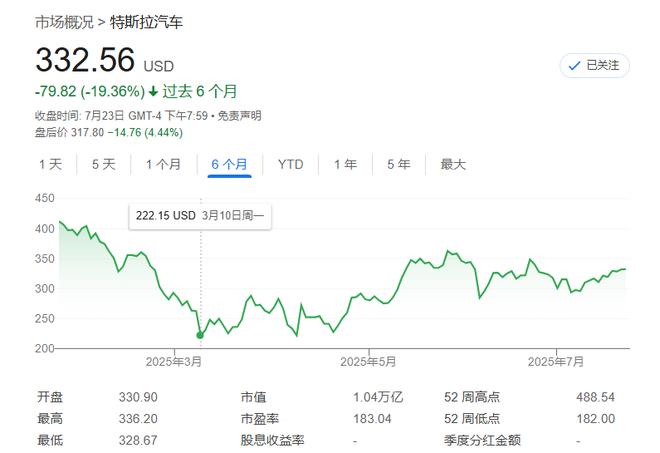Click the checkmark icon in 已关注 button
The width and height of the screenshot is (660, 453).
pos(574,65)
